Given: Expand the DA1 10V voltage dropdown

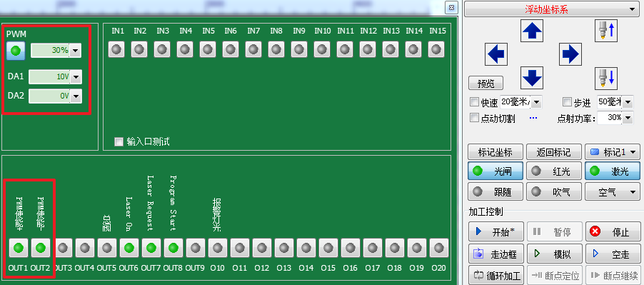Looking at the screenshot, I should [76, 77].
